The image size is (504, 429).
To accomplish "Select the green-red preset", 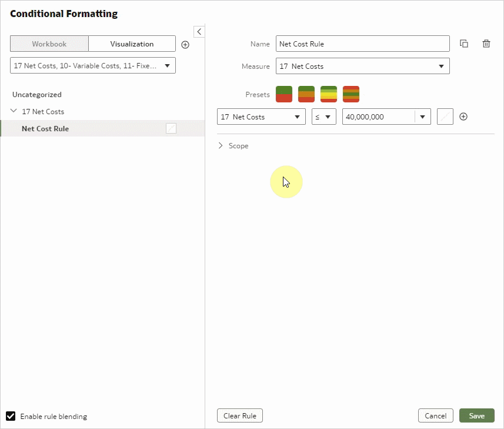I will click(284, 93).
